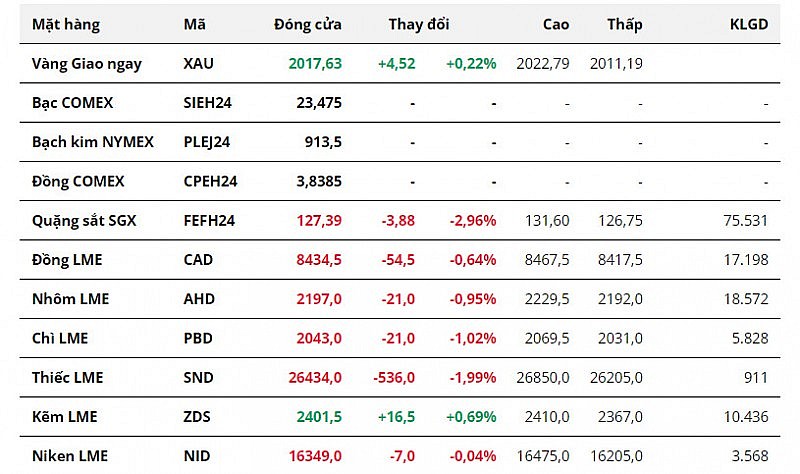Open the Bạch kim NYMEX commodity entry
This screenshot has width=800, height=474.
pyautogui.click(x=93, y=142)
